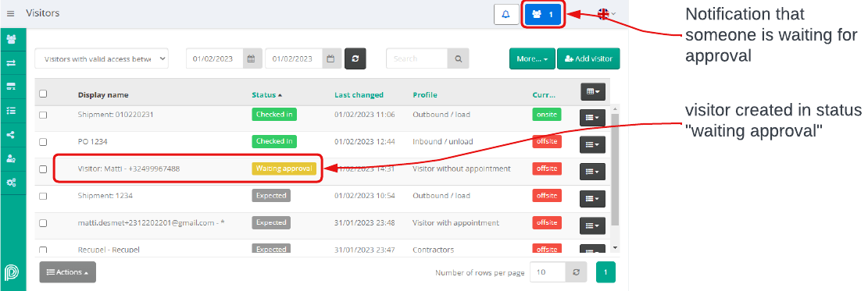Open the row menu for PO 1234
The width and height of the screenshot is (868, 291).
(x=592, y=144)
